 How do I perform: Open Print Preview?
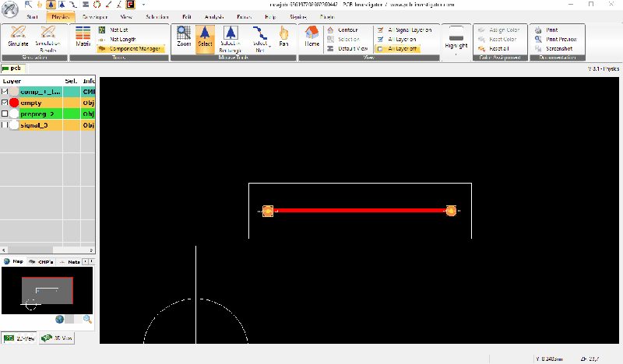tap(555, 40)
